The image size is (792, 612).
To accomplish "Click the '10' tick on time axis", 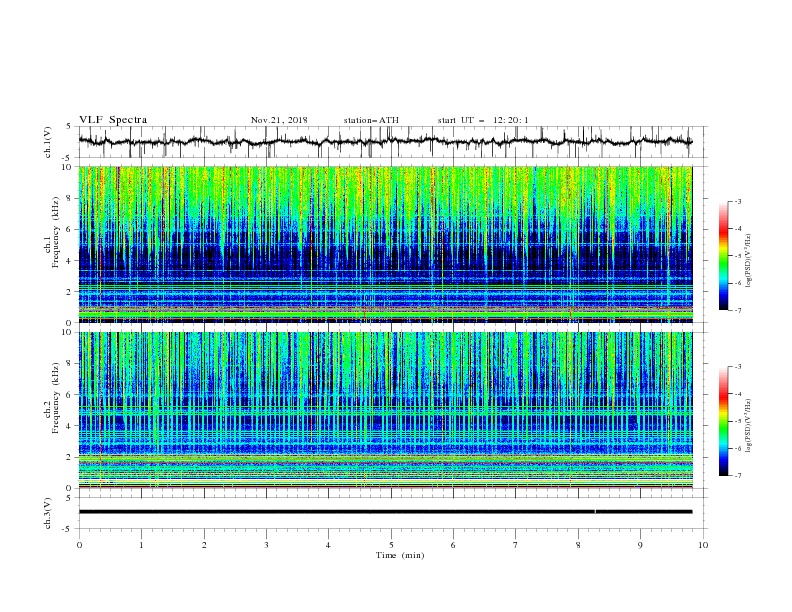I will (703, 545).
